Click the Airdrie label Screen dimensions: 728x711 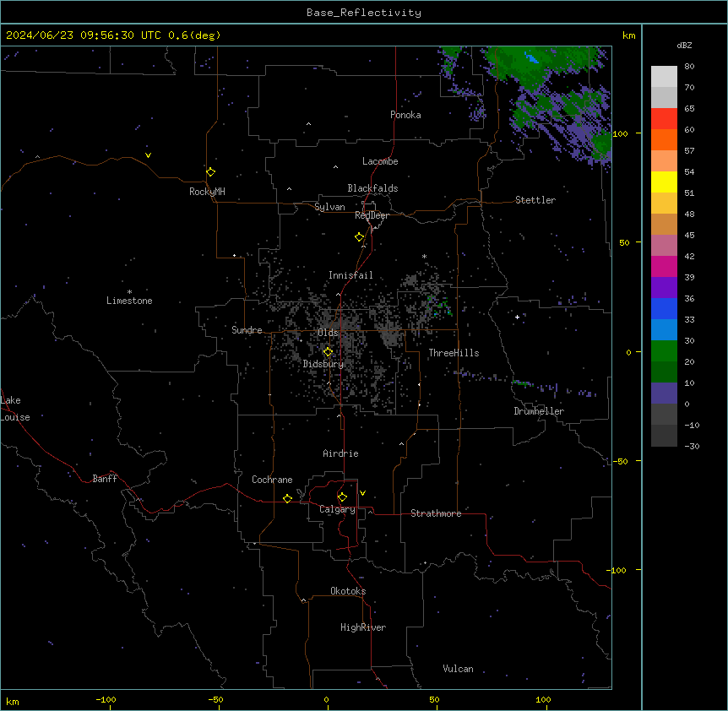coord(340,453)
